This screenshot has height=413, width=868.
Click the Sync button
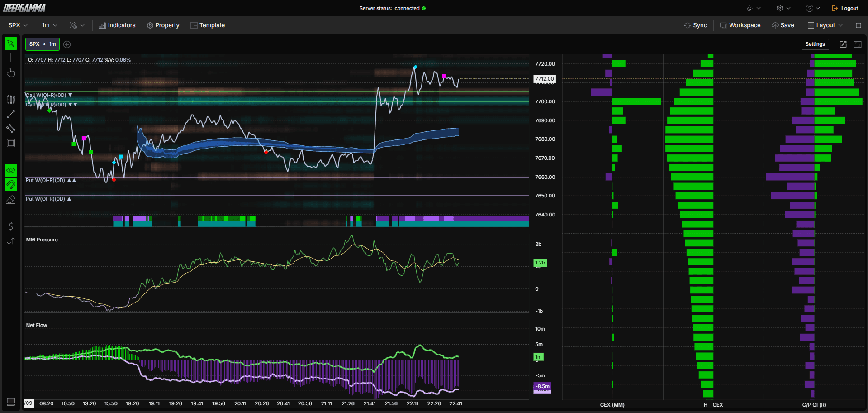(696, 25)
